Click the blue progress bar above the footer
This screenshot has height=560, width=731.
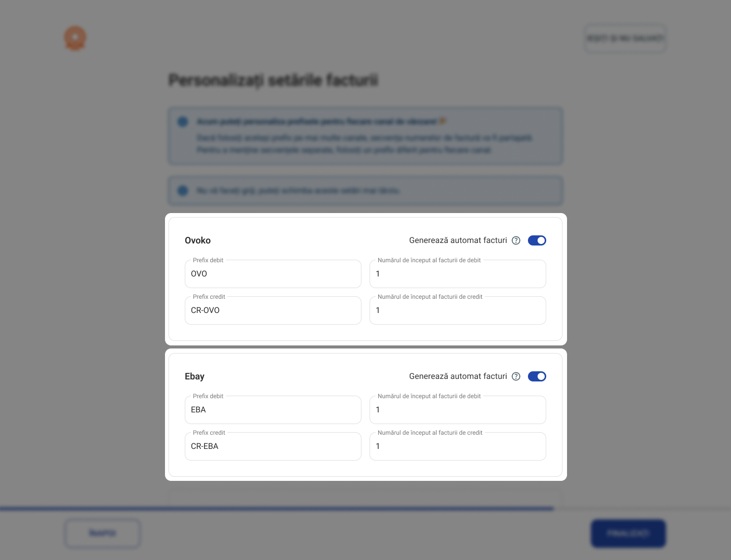click(x=277, y=508)
